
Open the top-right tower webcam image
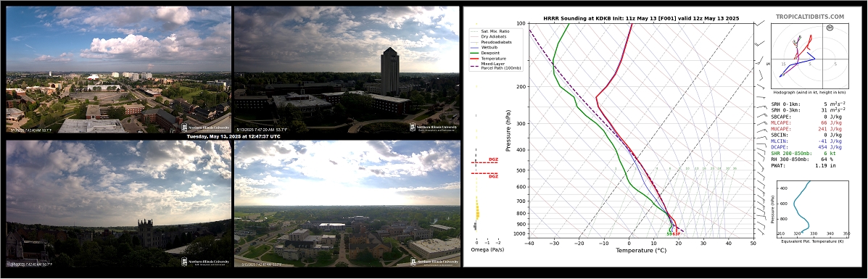click(x=347, y=70)
